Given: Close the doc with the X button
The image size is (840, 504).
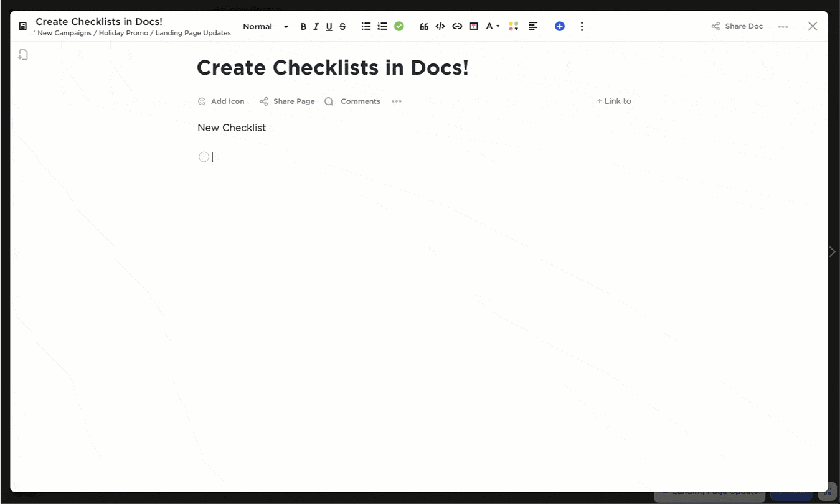Looking at the screenshot, I should pyautogui.click(x=813, y=26).
